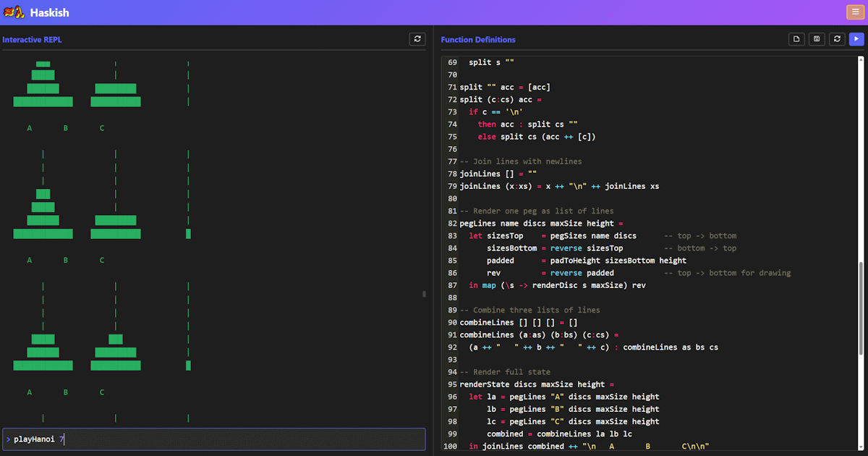Click 'lb = pegLines "B"' code line
868x456 pixels.
coord(573,409)
